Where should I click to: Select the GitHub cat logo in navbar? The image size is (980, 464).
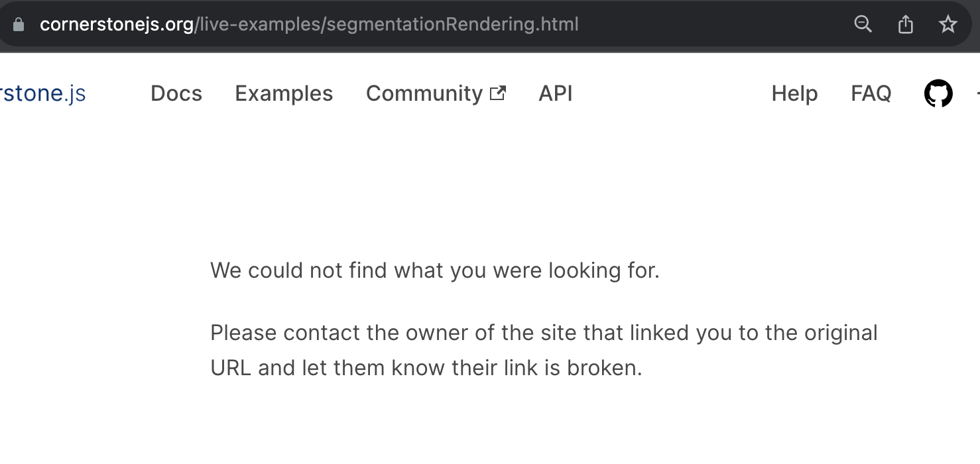point(938,93)
